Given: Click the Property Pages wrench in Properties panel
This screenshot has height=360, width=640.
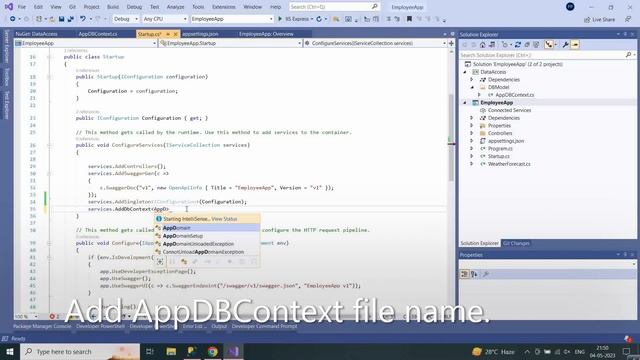Looking at the screenshot, I should (x=486, y=274).
